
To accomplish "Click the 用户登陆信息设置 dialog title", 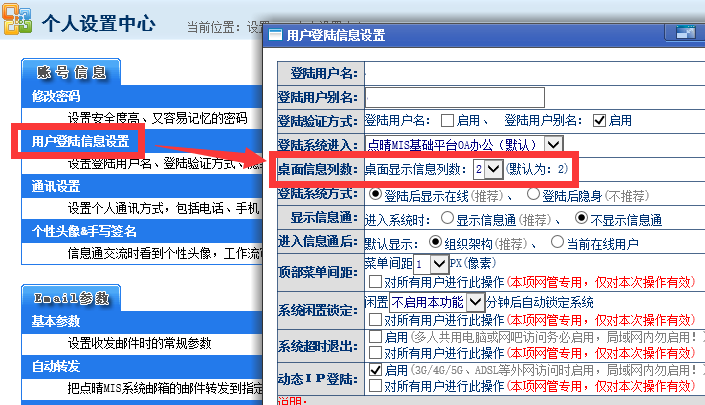I will (335, 35).
